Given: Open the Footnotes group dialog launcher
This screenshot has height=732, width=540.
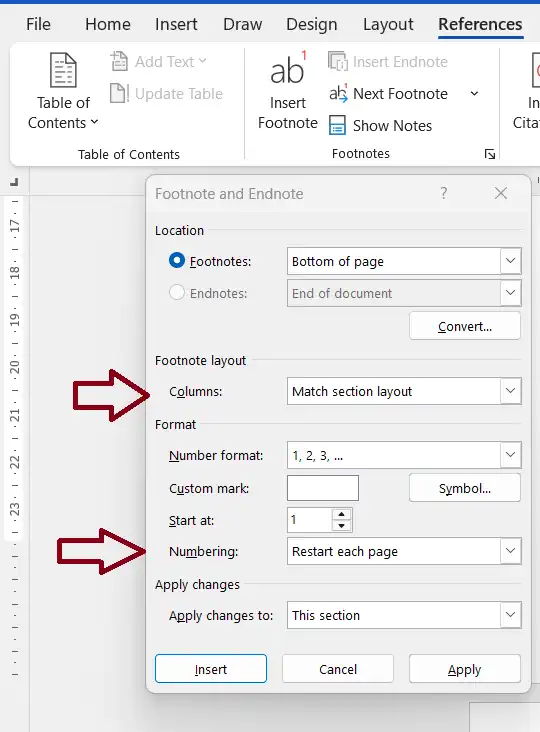Looking at the screenshot, I should point(490,154).
